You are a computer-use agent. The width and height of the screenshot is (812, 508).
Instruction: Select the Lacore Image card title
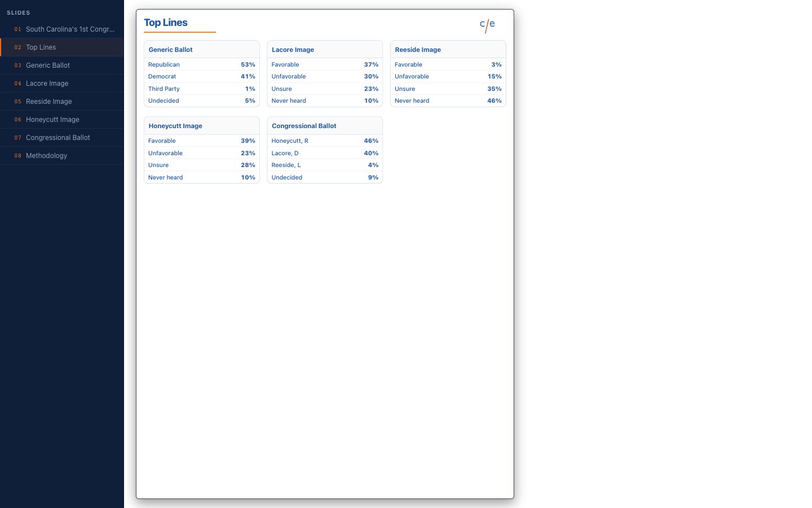(x=293, y=50)
